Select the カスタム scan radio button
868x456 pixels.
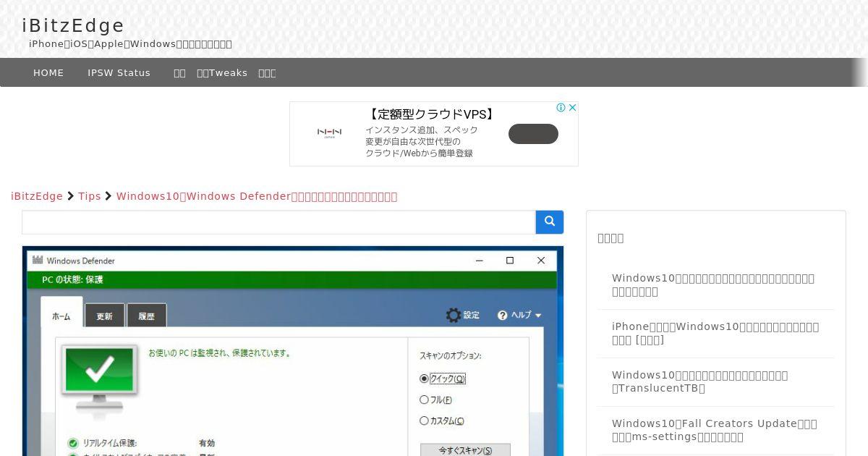[425, 421]
